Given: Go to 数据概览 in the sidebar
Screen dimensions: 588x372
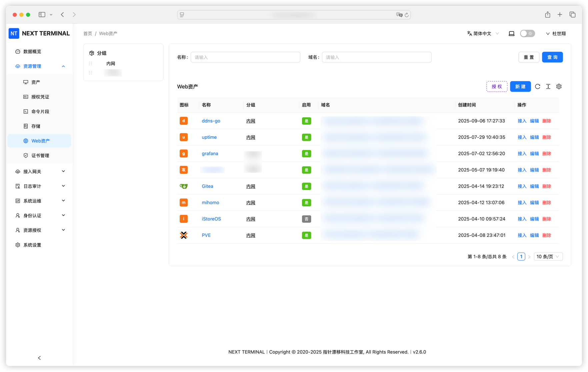Looking at the screenshot, I should (32, 51).
